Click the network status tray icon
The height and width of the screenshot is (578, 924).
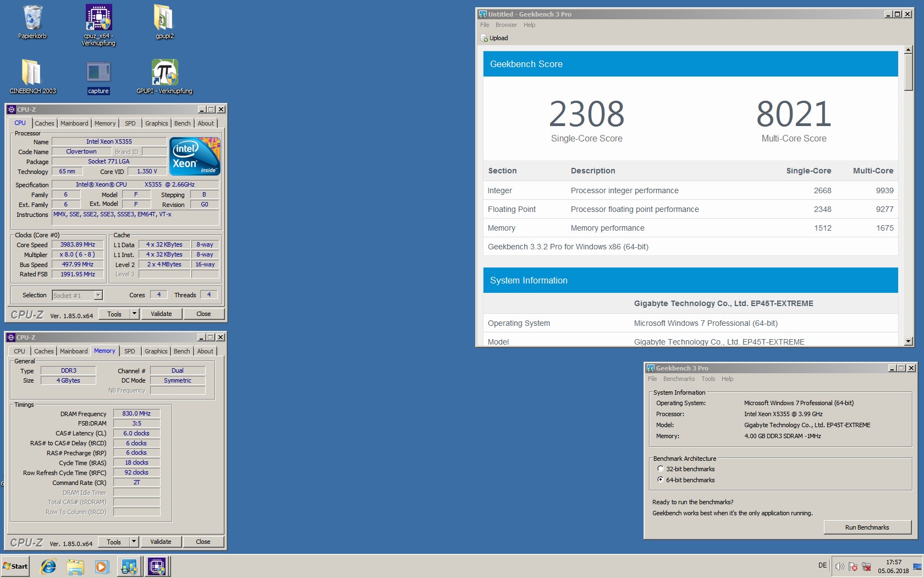[x=866, y=566]
